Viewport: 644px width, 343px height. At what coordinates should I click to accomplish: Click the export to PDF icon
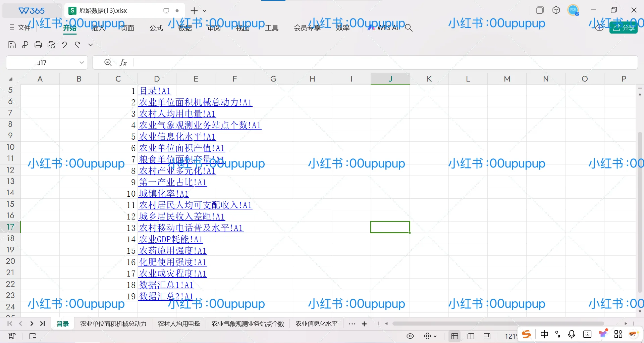[25, 45]
